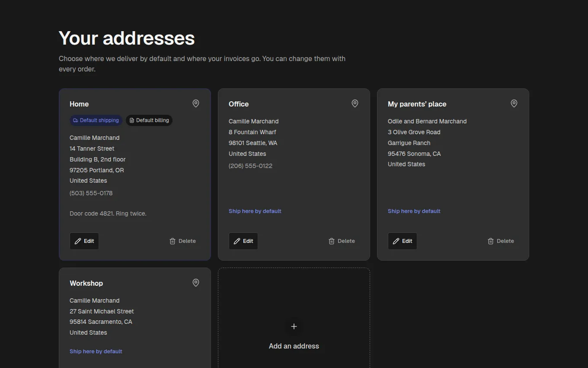Click the line 14 Tanner Street
The width and height of the screenshot is (588, 368).
pos(92,148)
